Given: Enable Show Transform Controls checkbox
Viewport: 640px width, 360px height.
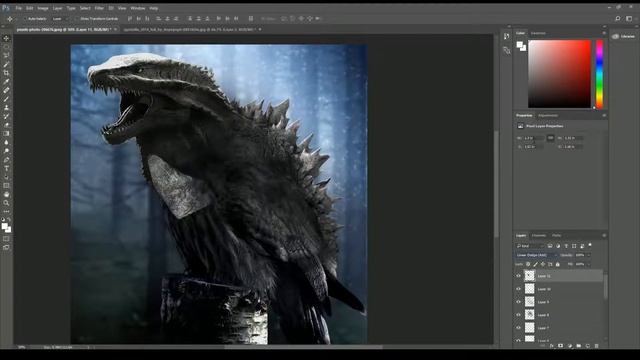Looking at the screenshot, I should (x=77, y=19).
